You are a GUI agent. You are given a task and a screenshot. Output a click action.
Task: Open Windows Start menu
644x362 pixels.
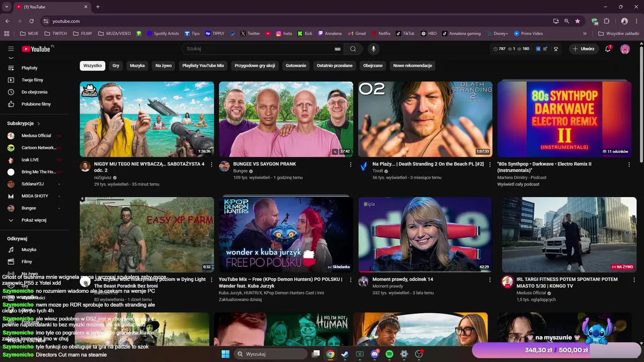(225, 354)
